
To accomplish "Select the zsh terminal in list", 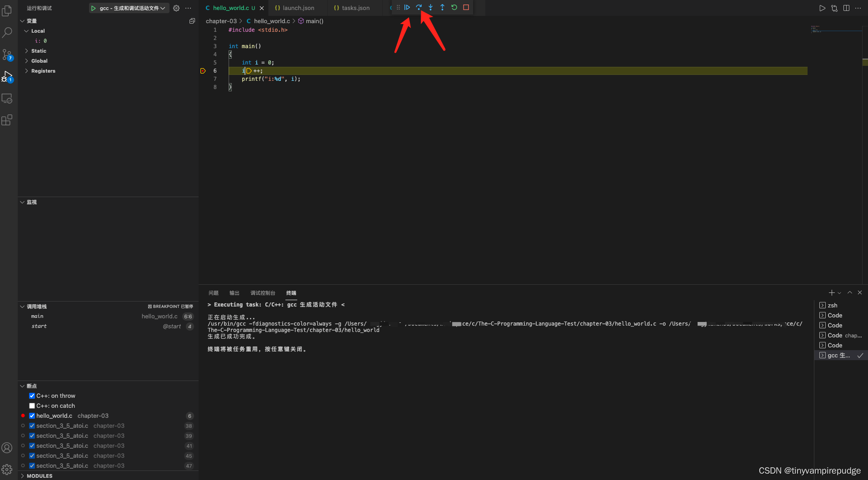I will click(841, 306).
